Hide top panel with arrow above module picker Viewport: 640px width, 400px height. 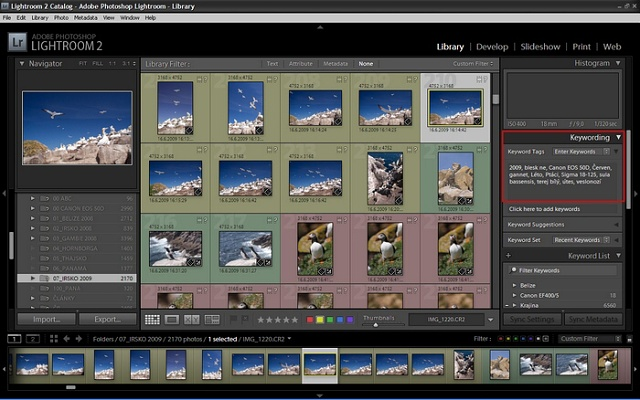pos(320,27)
